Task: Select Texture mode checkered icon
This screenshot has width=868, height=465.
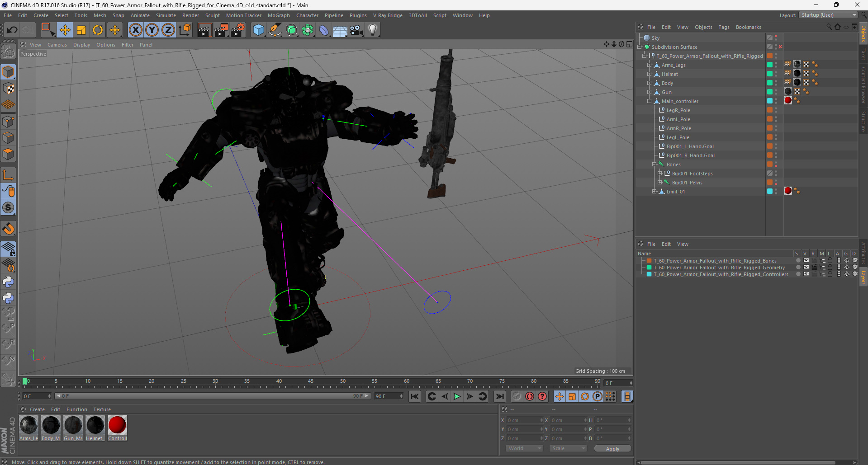Action: pyautogui.click(x=8, y=89)
